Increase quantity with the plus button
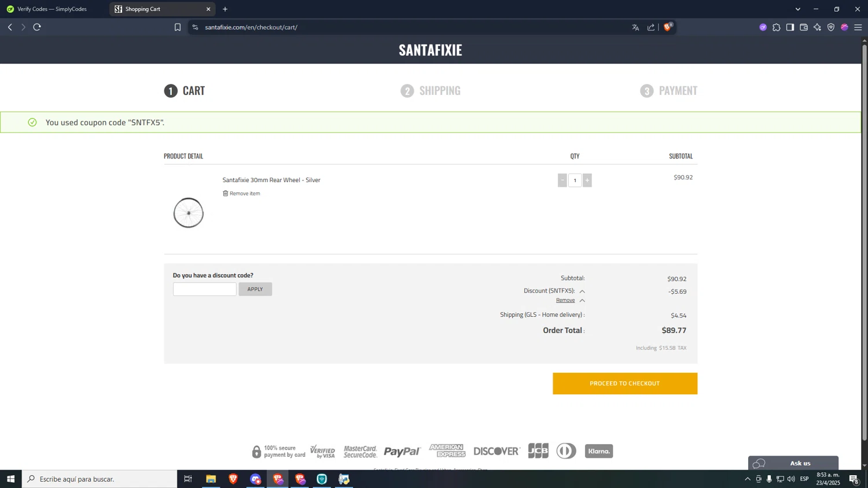Image resolution: width=868 pixels, height=488 pixels. click(587, 180)
